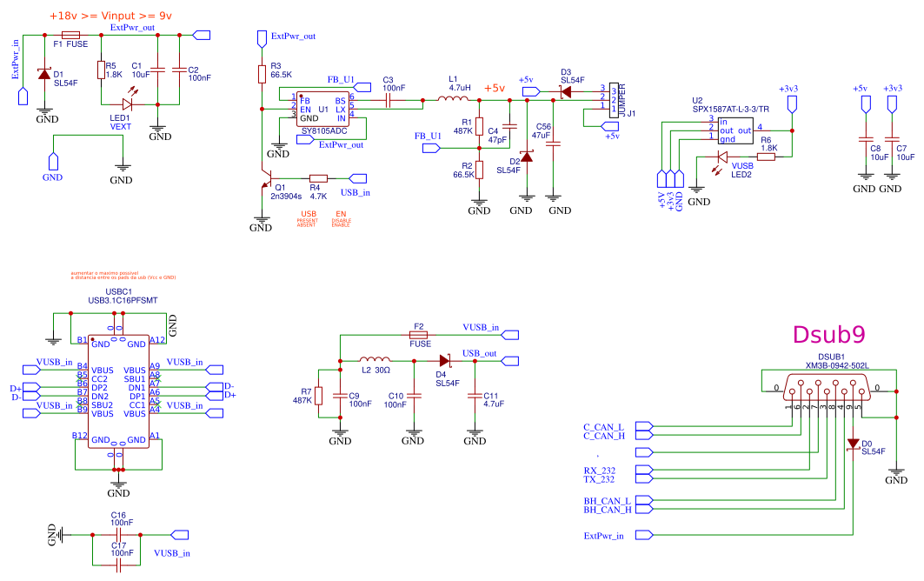The width and height of the screenshot is (924, 581).
Task: Select resistor R5 1.8K
Action: (x=101, y=70)
